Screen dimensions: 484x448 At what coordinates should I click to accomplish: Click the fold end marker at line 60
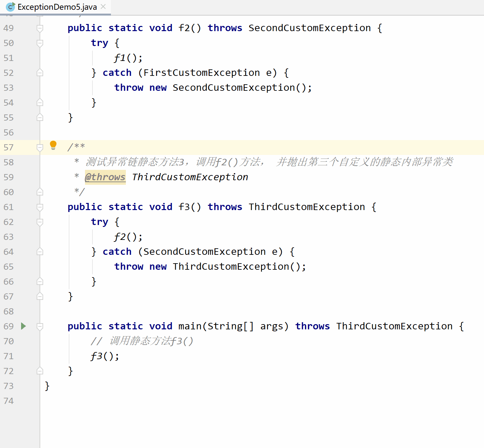coord(40,192)
